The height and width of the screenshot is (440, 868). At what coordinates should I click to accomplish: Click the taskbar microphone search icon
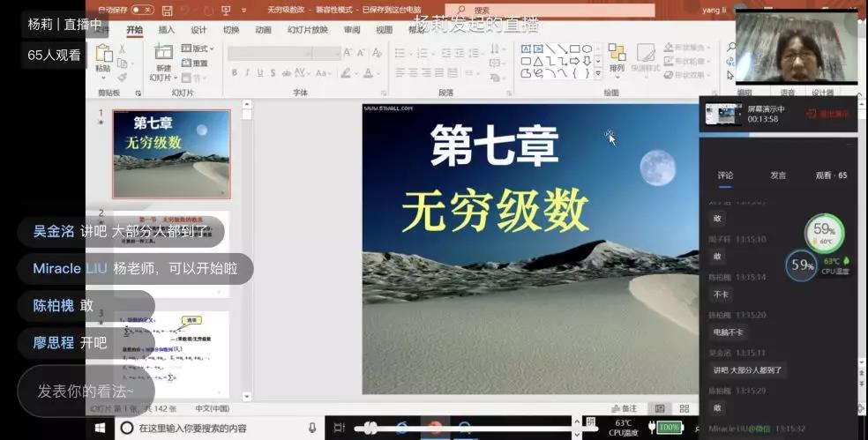312,428
